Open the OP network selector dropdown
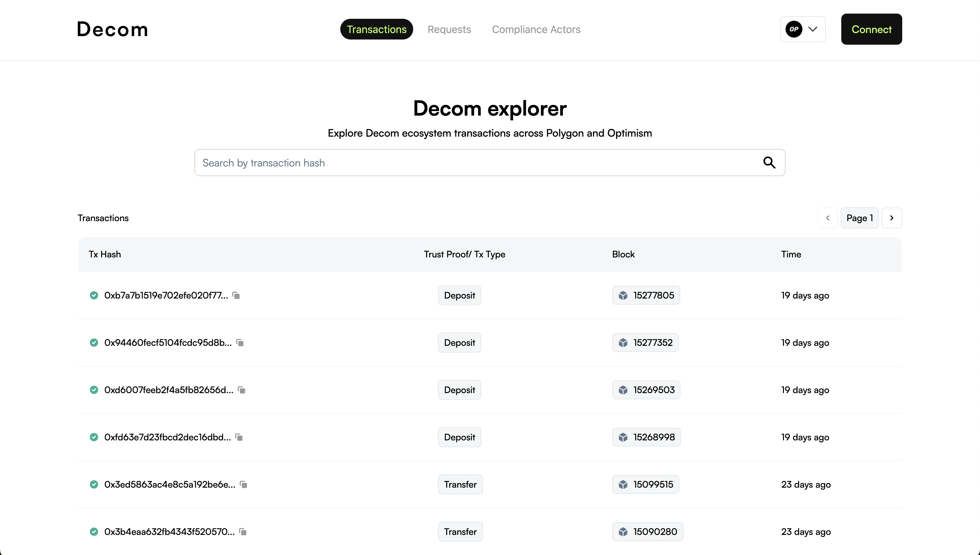Screen dimensions: 980x555 click(x=803, y=29)
